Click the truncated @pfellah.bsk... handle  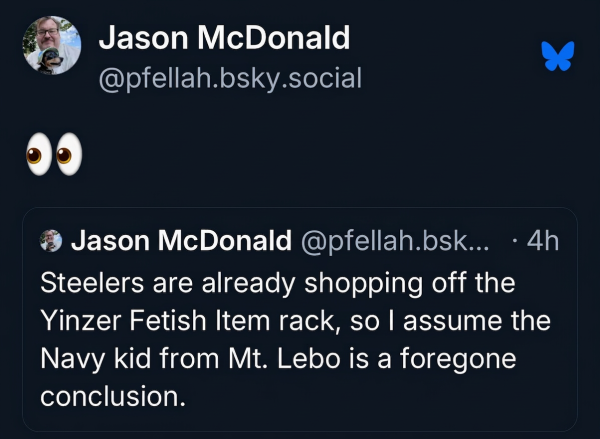pyautogui.click(x=396, y=241)
